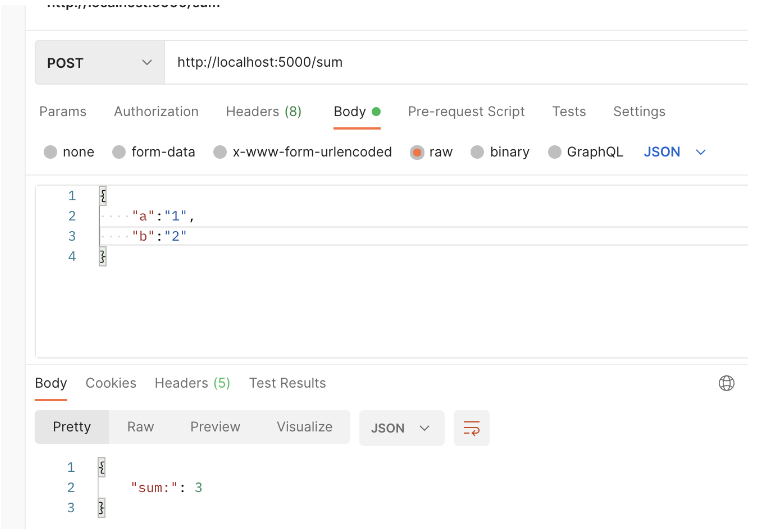The height and width of the screenshot is (529, 757).
Task: Switch to Visualize response view
Action: [305, 427]
